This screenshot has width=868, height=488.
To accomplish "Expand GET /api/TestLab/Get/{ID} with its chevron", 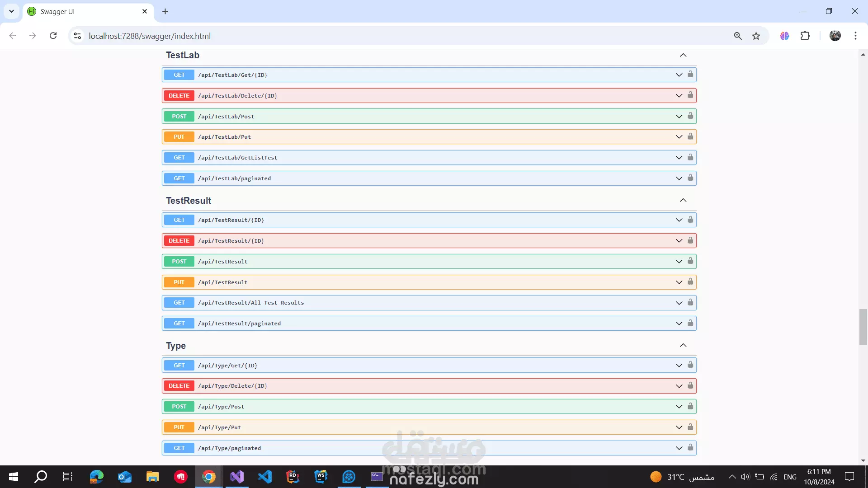I will coord(679,75).
